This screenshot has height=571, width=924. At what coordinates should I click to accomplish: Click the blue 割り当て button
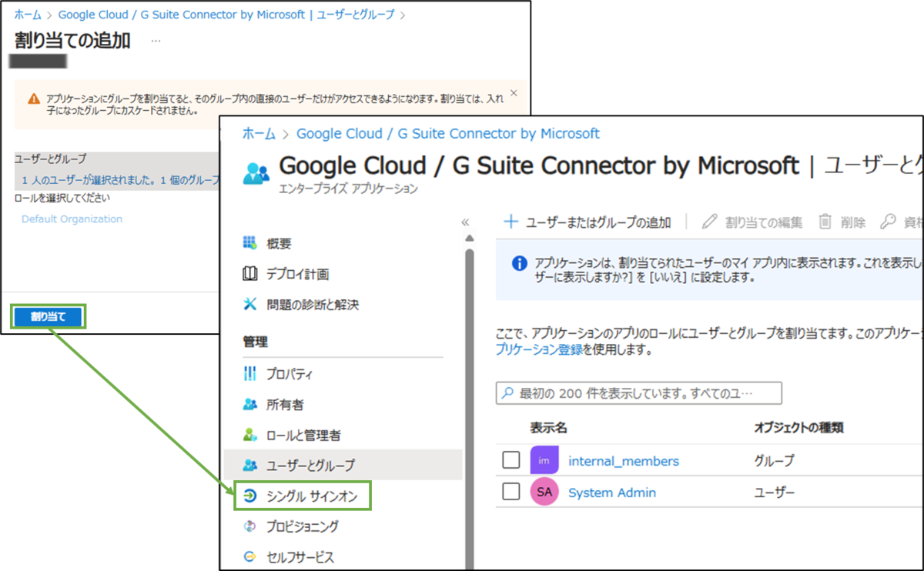pos(49,316)
